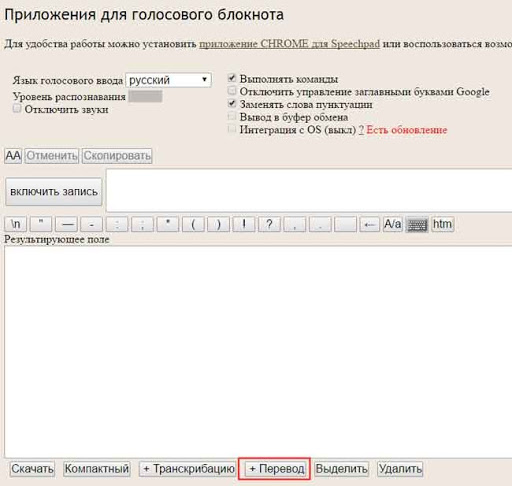
Task: Click the htm format button
Action: pos(442,224)
